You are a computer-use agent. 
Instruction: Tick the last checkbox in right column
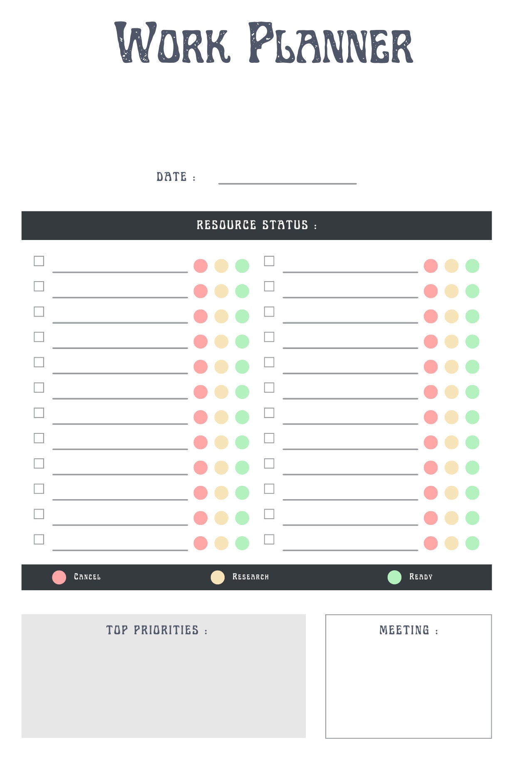pyautogui.click(x=269, y=539)
